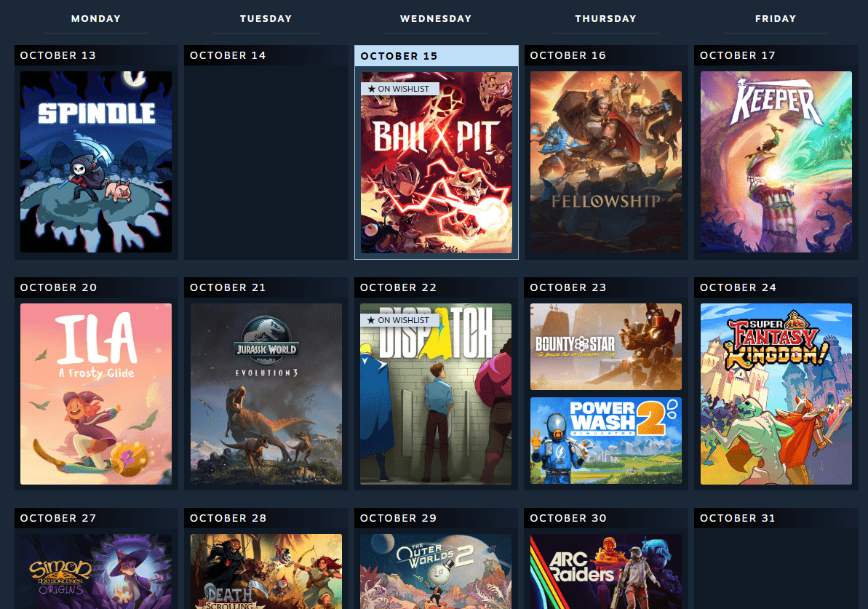Click Jurassic World Evolution 3 cover
Screen dimensions: 868x609
(x=266, y=394)
